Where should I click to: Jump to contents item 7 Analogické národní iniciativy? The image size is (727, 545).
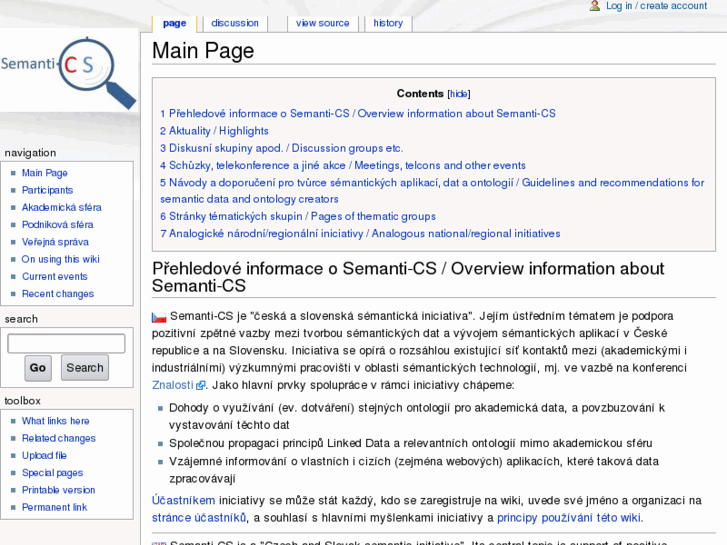tap(360, 233)
